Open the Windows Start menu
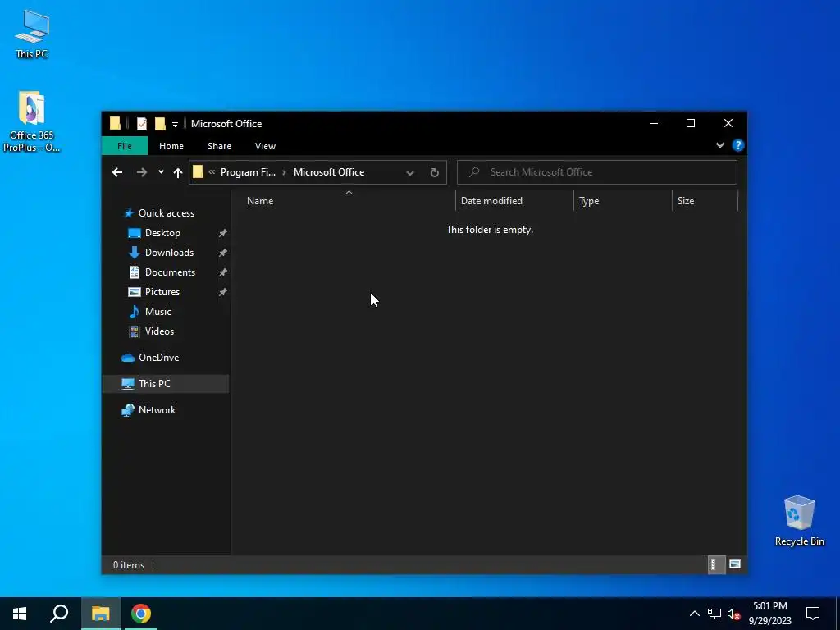The height and width of the screenshot is (630, 840). [x=20, y=614]
